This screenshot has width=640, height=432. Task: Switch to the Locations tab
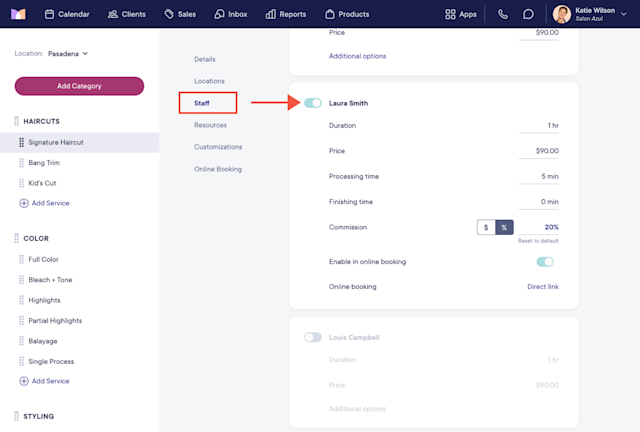(x=209, y=81)
